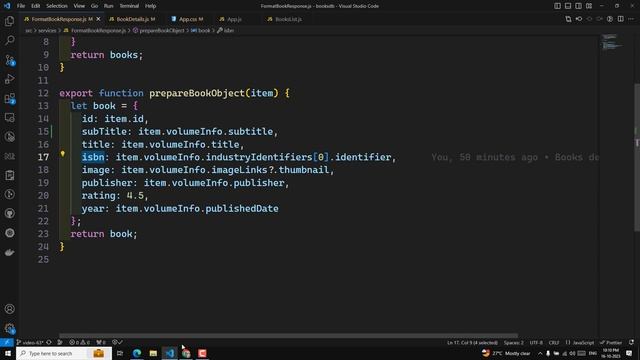The height and width of the screenshot is (360, 640).
Task: Click the Task View taskbar icon
Action: click(120, 353)
